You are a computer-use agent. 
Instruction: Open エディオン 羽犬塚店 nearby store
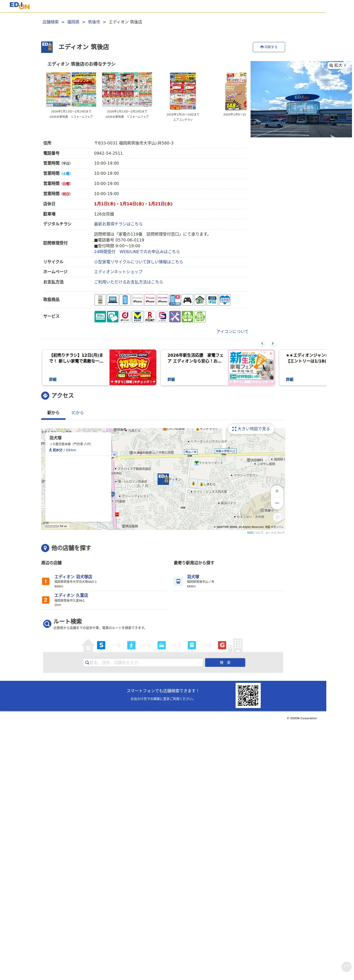pyautogui.click(x=73, y=577)
